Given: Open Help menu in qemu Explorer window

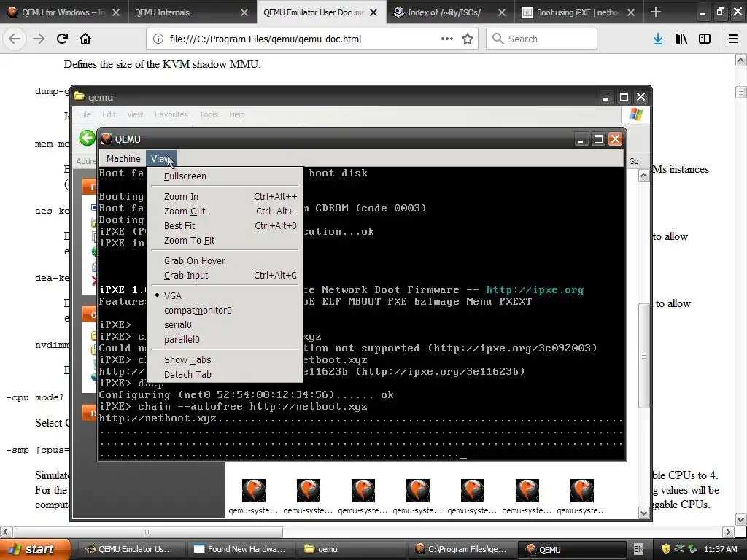Looking at the screenshot, I should click(x=237, y=114).
